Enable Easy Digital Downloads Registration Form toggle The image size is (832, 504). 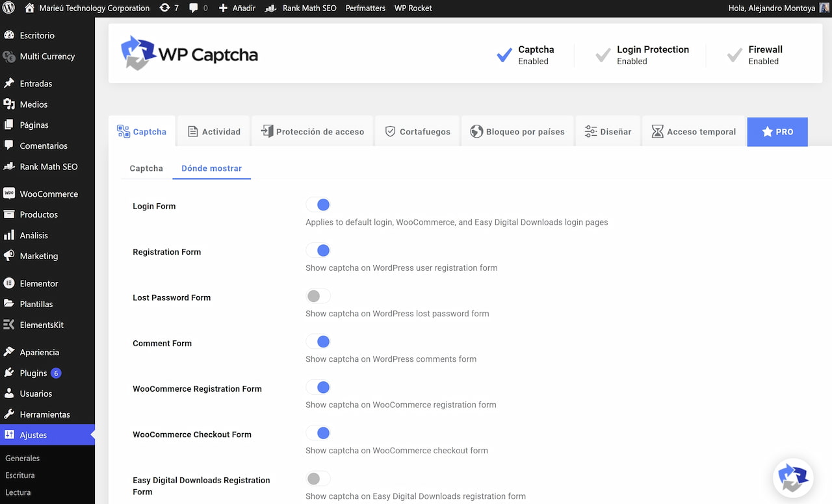point(318,479)
